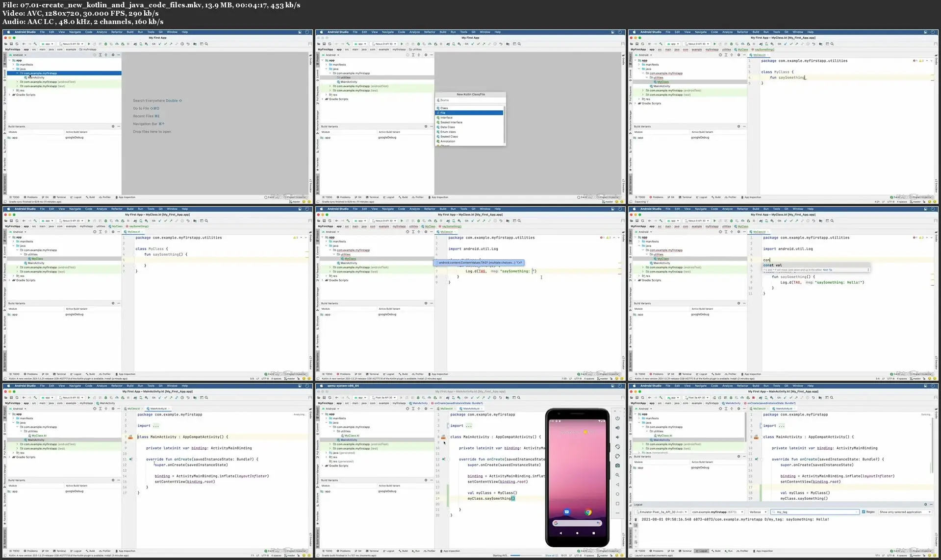Select Class in the New Kotlin Class/File list
Screen dimensions: 941x560
pyautogui.click(x=469, y=108)
